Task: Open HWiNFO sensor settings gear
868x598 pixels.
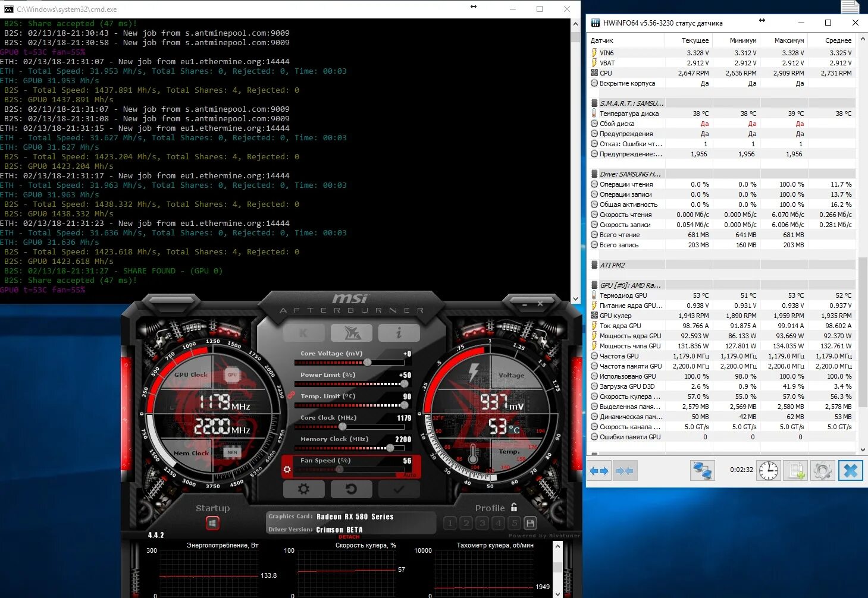Action: click(823, 471)
